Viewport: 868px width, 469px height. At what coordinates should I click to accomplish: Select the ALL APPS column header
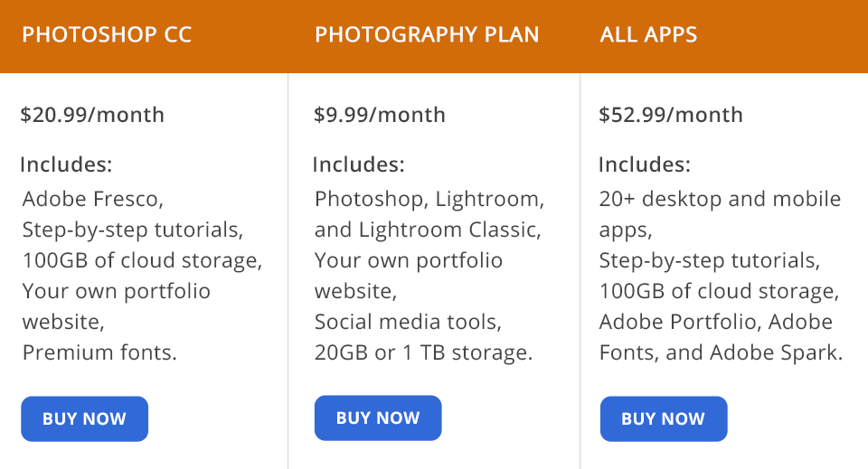pos(649,34)
